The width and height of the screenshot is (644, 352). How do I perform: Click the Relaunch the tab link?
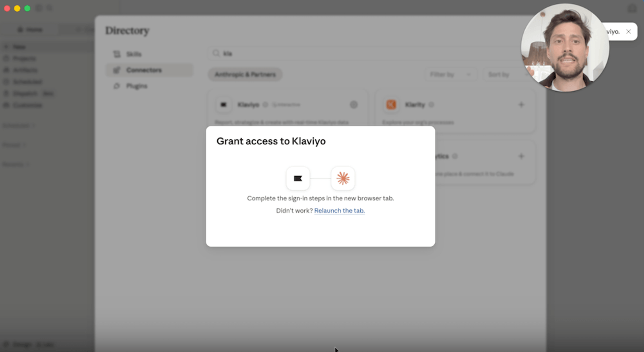[x=339, y=210]
